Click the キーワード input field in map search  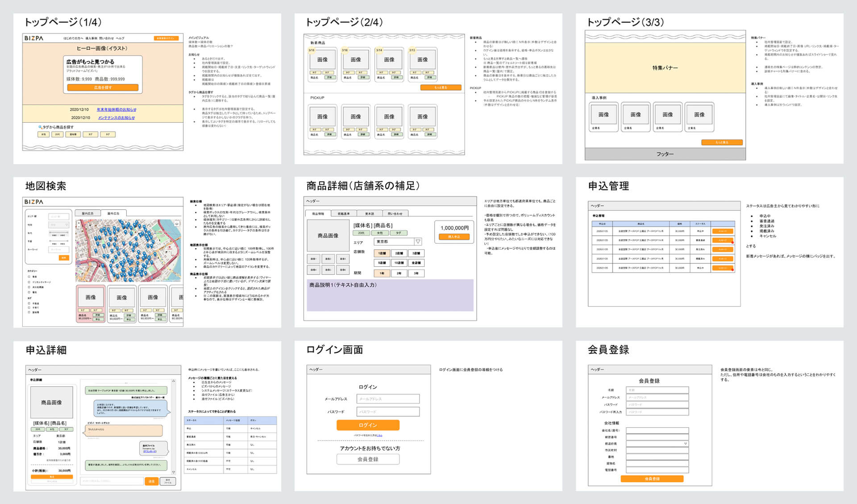[58, 249]
